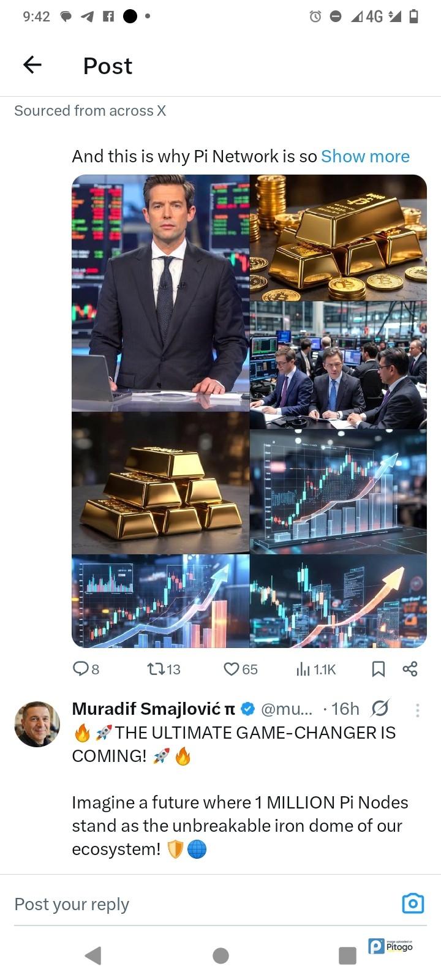Open the traders at desks image
The height and width of the screenshot is (980, 441).
(x=338, y=365)
